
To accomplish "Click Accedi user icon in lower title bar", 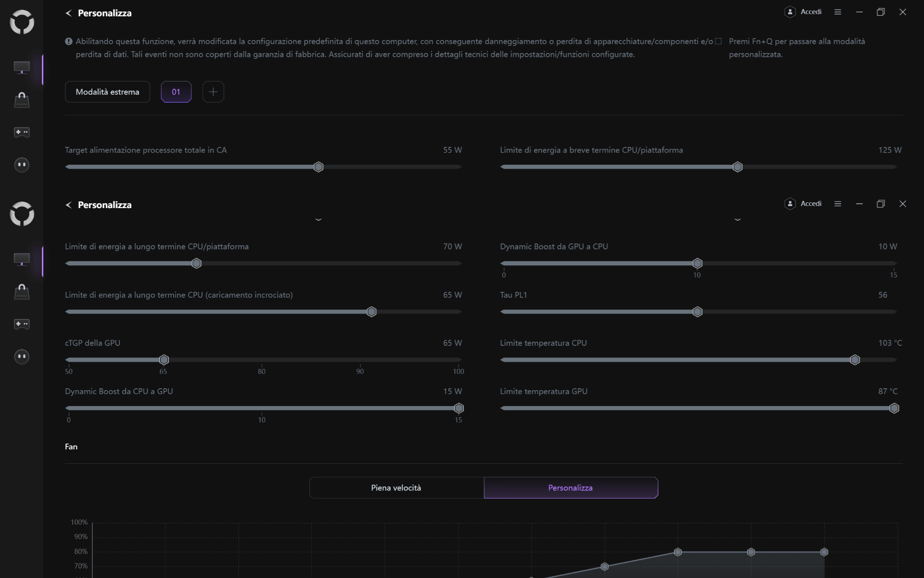I will click(790, 204).
